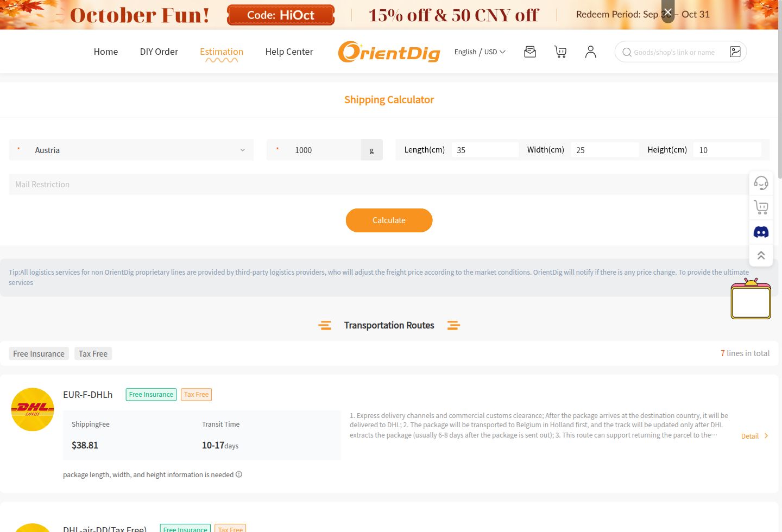The height and width of the screenshot is (532, 782).
Task: Open the shopping cart in header
Action: 560,52
